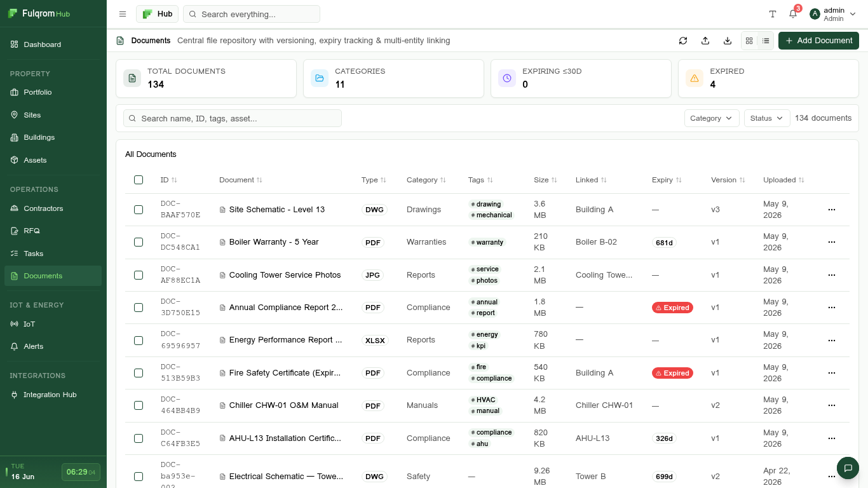
Task: Go to Dashboard in sidebar
Action: (x=53, y=44)
